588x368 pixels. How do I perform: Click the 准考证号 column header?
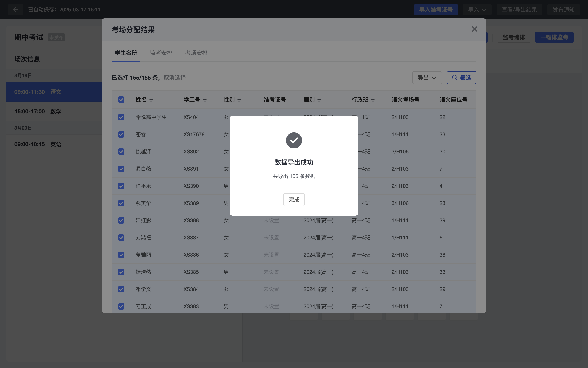coord(275,100)
